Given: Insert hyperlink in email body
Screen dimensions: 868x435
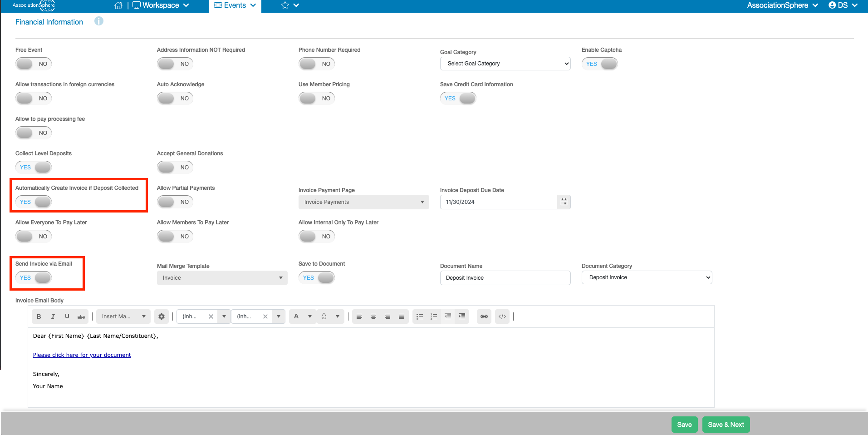Looking at the screenshot, I should 484,316.
